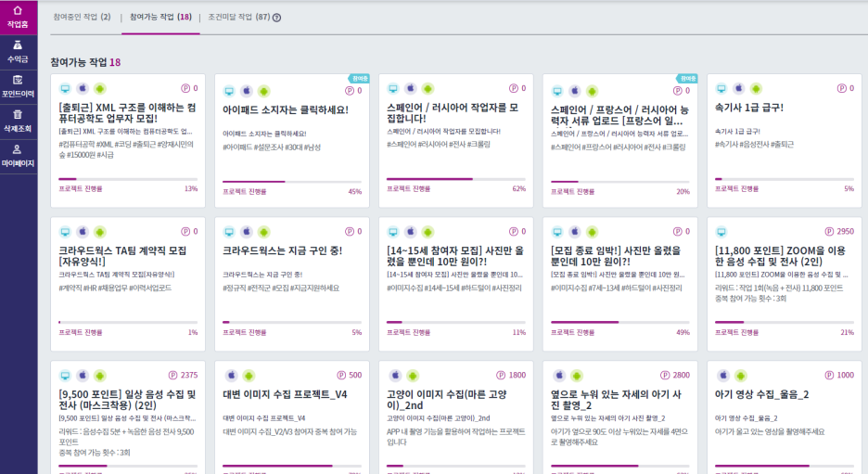Click Android icon on 지금 구인 중 card
Image resolution: width=868 pixels, height=474 pixels.
pos(263,232)
